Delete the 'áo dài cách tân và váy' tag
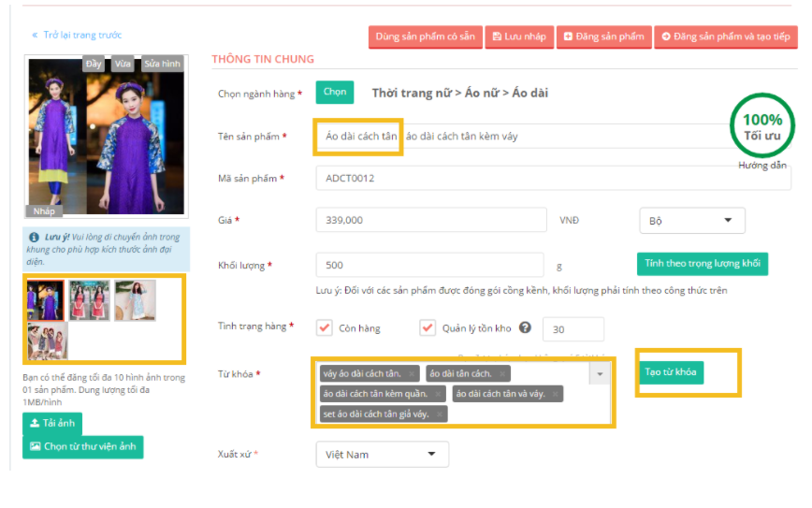812x508 pixels. tap(555, 394)
